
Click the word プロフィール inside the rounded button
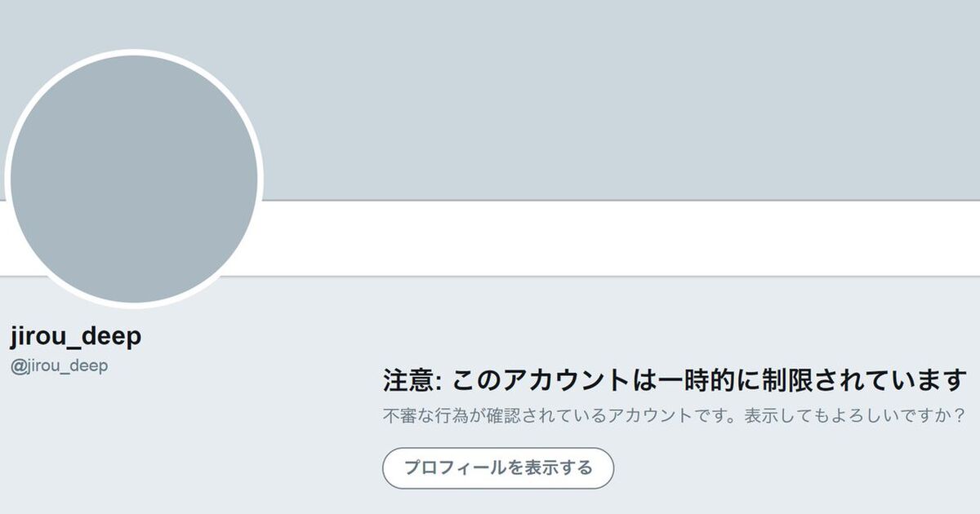pos(456,468)
